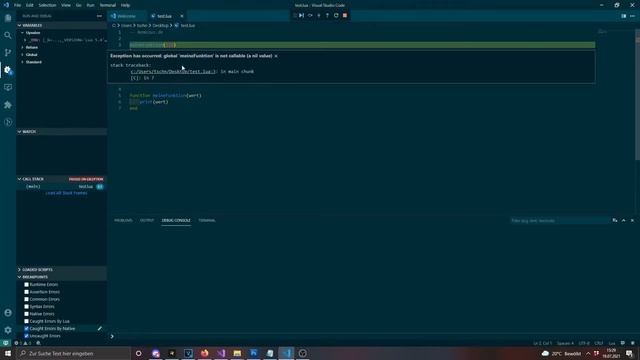Open test.lua path link in traceback

(173, 71)
